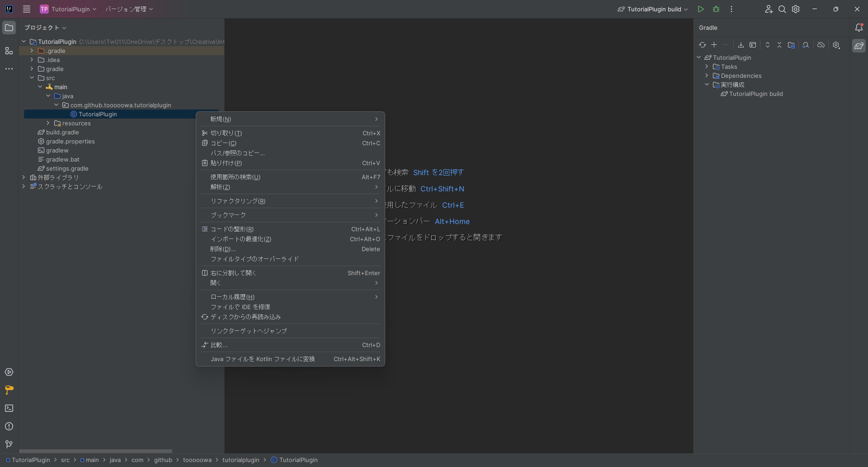Image resolution: width=868 pixels, height=467 pixels.
Task: Open the Search Everywhere magnifier
Action: pos(782,9)
